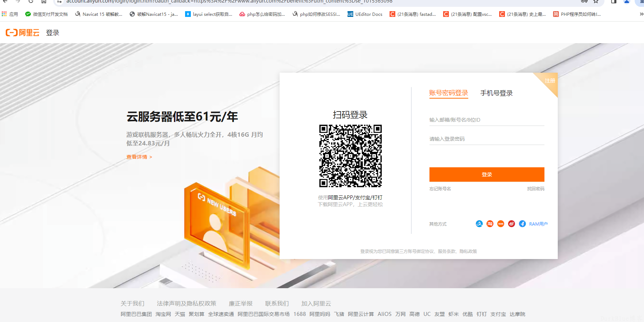Open the 阿里云计算 footer link
The image size is (644, 322).
[x=361, y=314]
